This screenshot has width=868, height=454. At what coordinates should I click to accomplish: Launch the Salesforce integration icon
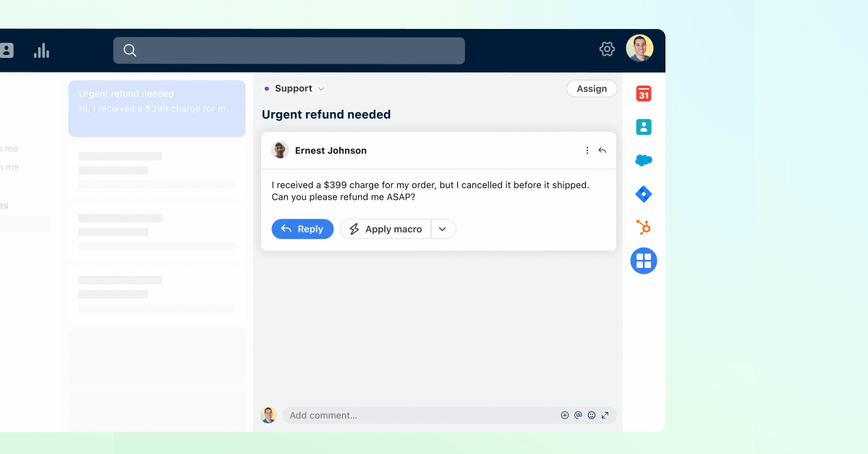point(643,160)
